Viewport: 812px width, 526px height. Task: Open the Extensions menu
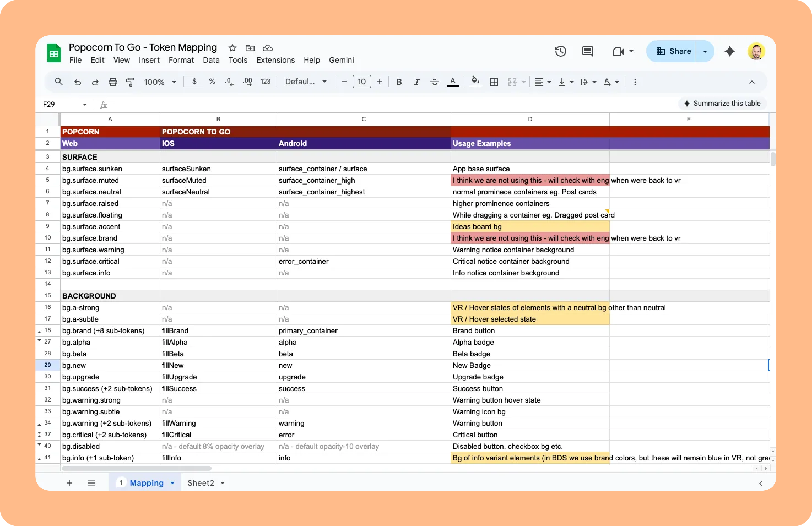click(x=275, y=60)
